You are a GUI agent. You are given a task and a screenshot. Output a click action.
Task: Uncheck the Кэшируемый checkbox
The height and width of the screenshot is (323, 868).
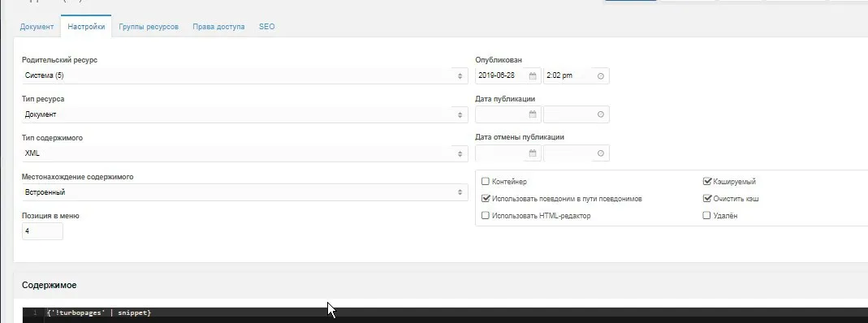pyautogui.click(x=706, y=182)
